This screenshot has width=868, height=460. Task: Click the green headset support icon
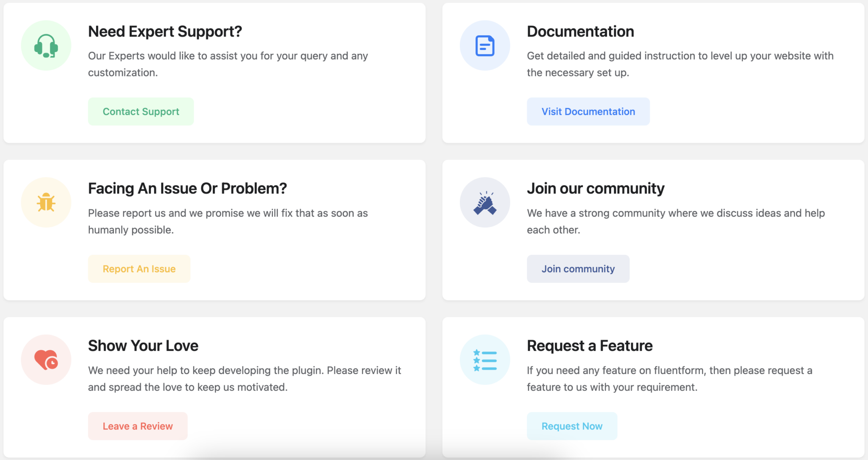pyautogui.click(x=46, y=45)
